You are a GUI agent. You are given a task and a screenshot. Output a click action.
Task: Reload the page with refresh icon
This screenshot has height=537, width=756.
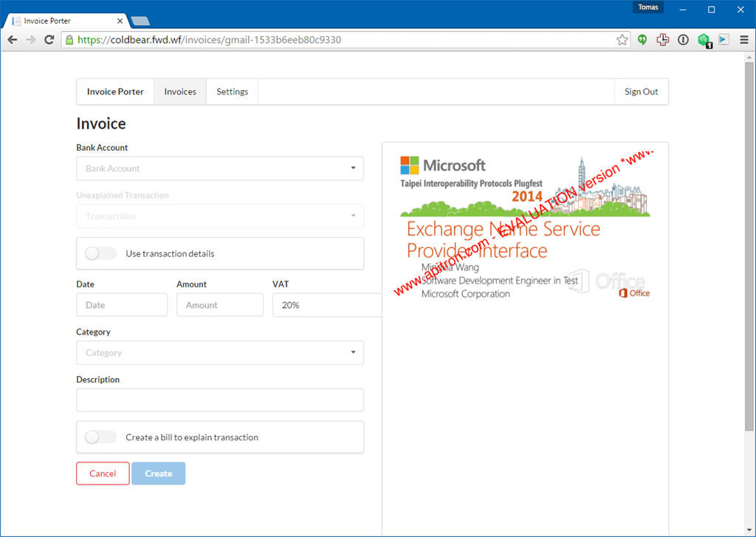click(x=49, y=40)
